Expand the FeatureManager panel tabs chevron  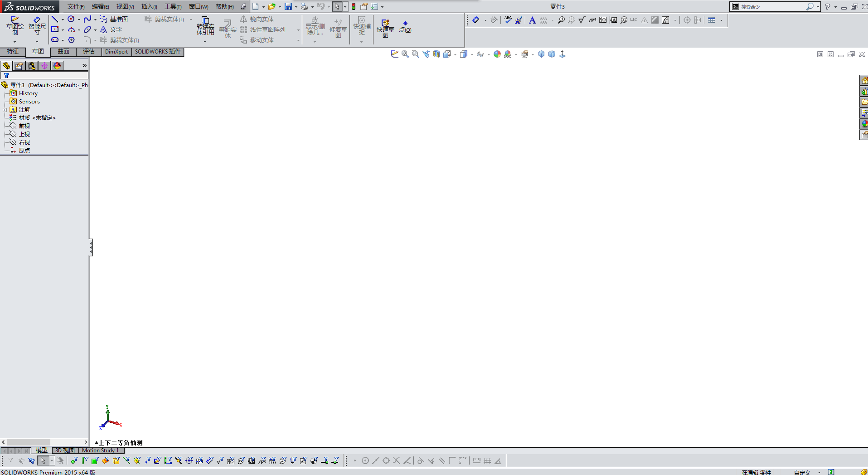[x=84, y=66]
